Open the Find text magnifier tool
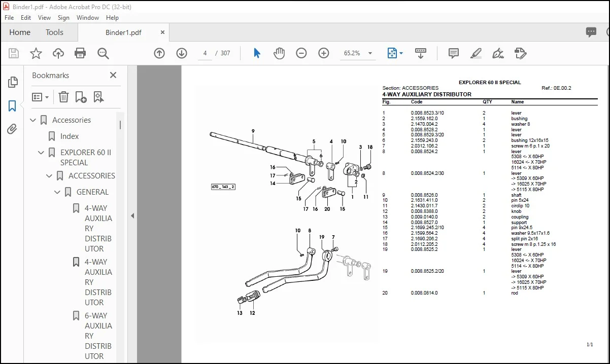 (103, 53)
